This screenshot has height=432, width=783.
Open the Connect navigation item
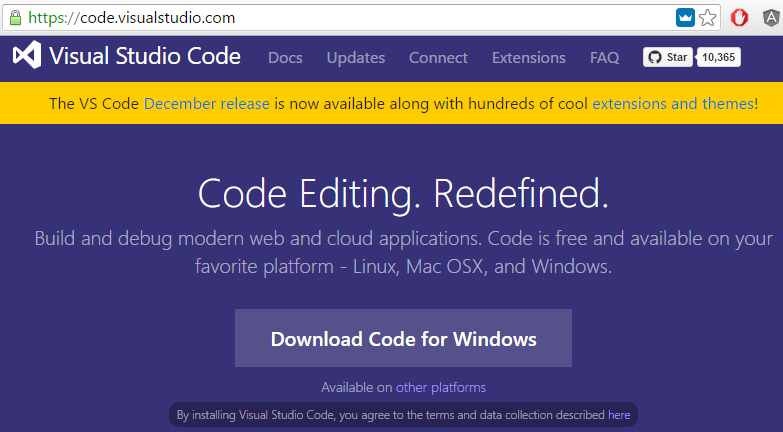click(x=438, y=57)
